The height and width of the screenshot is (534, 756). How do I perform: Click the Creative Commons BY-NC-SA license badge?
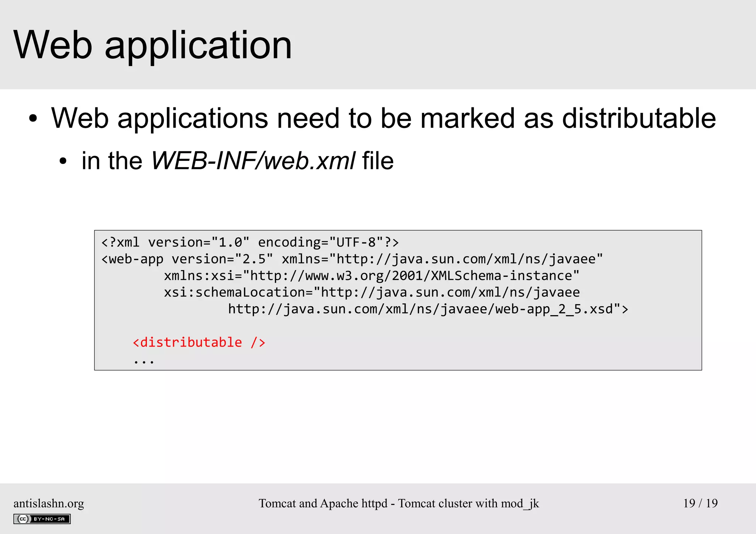(42, 519)
